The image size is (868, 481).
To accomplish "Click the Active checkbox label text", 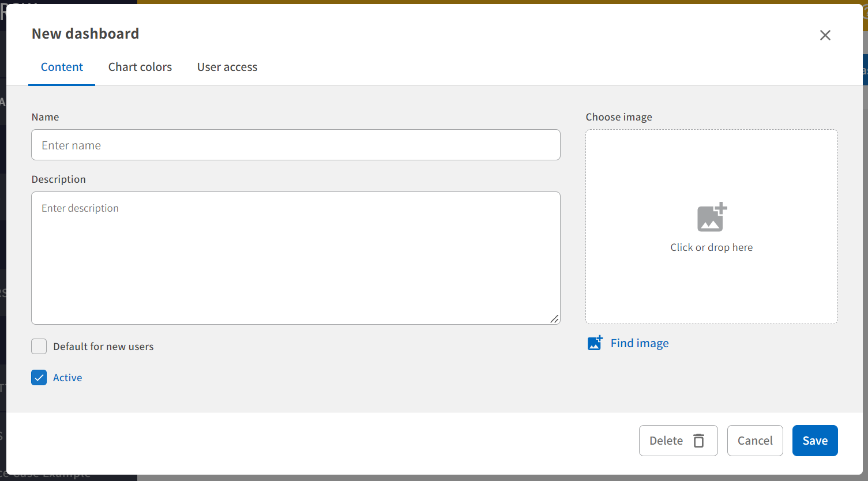I will 67,378.
